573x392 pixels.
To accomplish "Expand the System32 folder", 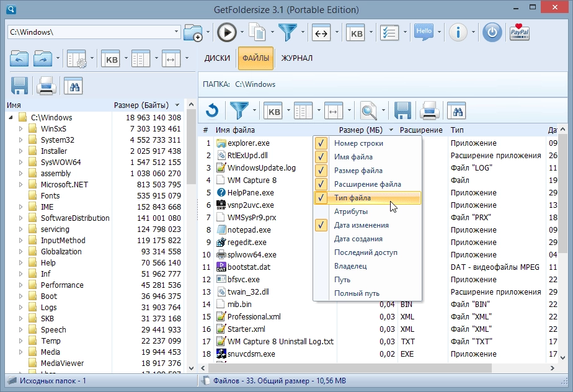I will (21, 140).
